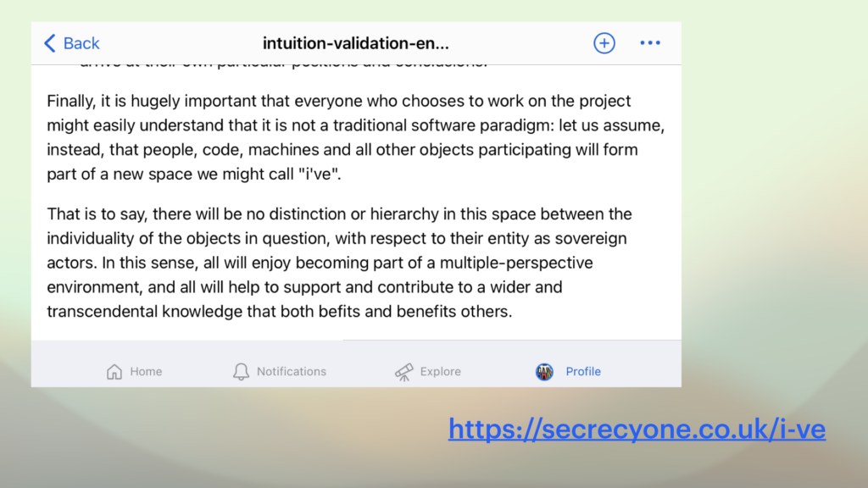Switch to the Explore tab label
Screen dimensions: 868x488
tap(440, 371)
